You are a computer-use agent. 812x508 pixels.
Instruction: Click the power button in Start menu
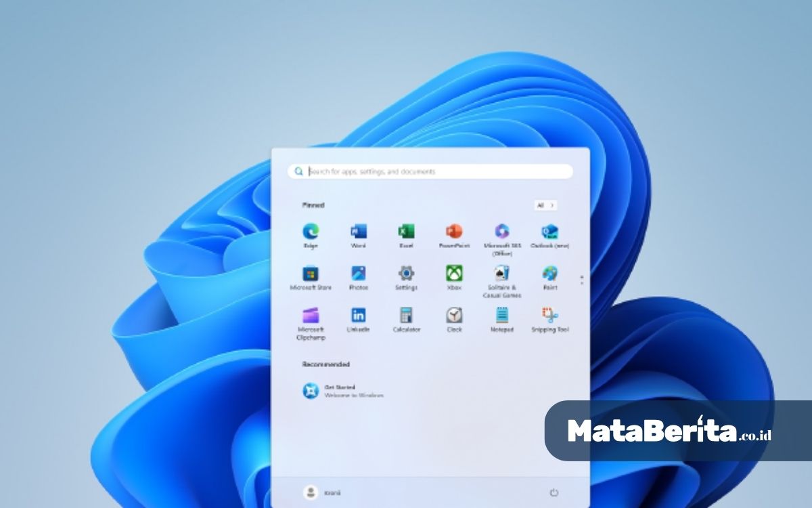(554, 492)
